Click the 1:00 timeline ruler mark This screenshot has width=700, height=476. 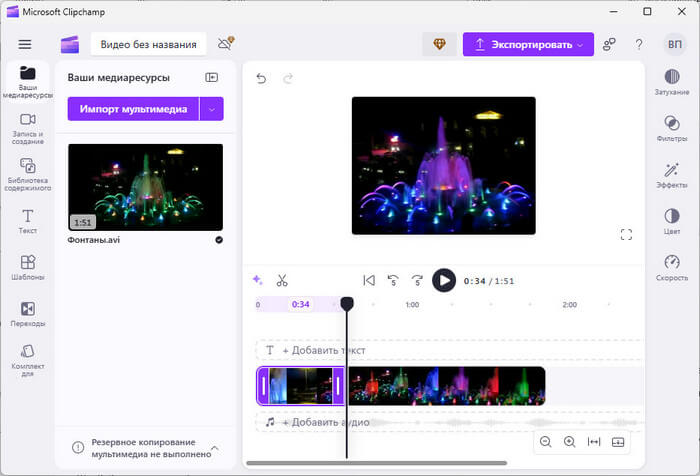point(412,305)
